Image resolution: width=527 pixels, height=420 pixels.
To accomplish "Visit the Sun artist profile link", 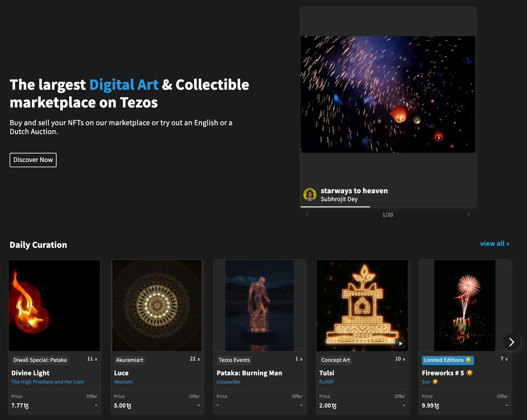I will (x=430, y=382).
